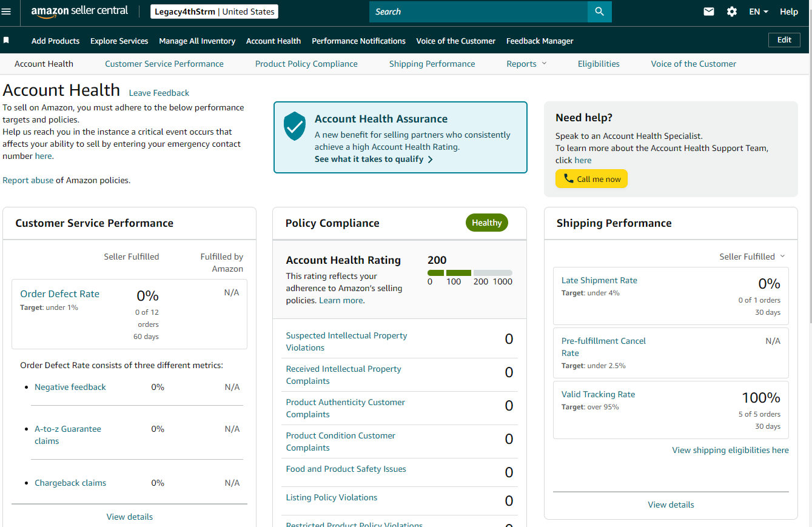Click the Leave Feedback link
Screen dimensions: 812x527
159,93
